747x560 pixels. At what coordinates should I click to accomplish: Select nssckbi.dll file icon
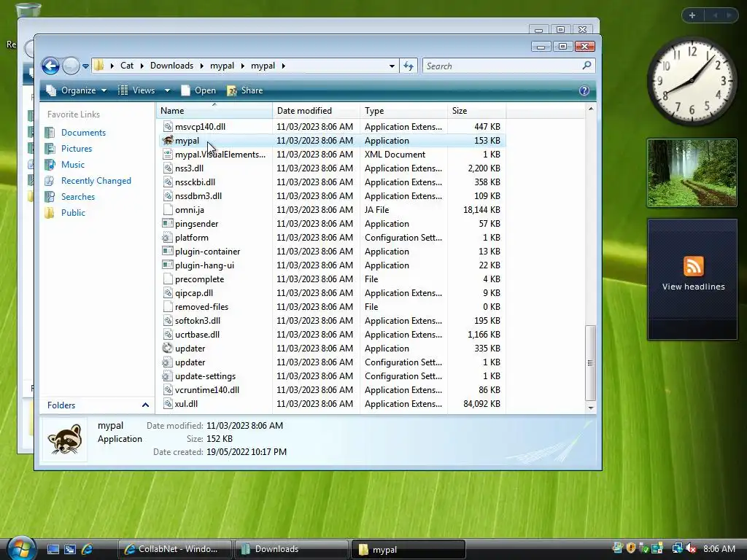tap(168, 182)
